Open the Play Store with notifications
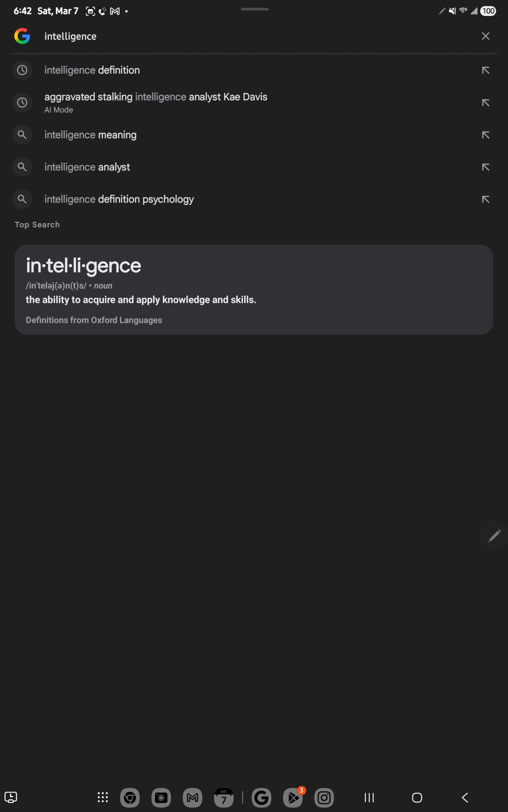The height and width of the screenshot is (812, 508). click(x=292, y=797)
